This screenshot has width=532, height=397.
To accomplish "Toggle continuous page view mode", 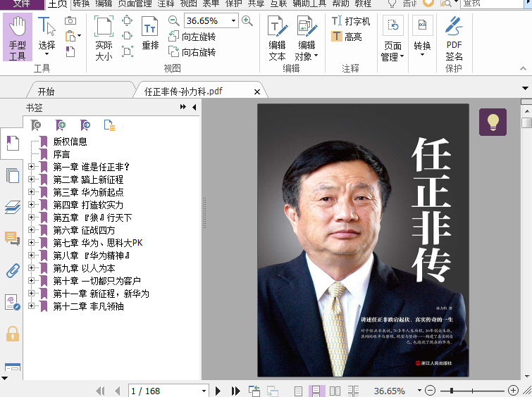I will [316, 391].
